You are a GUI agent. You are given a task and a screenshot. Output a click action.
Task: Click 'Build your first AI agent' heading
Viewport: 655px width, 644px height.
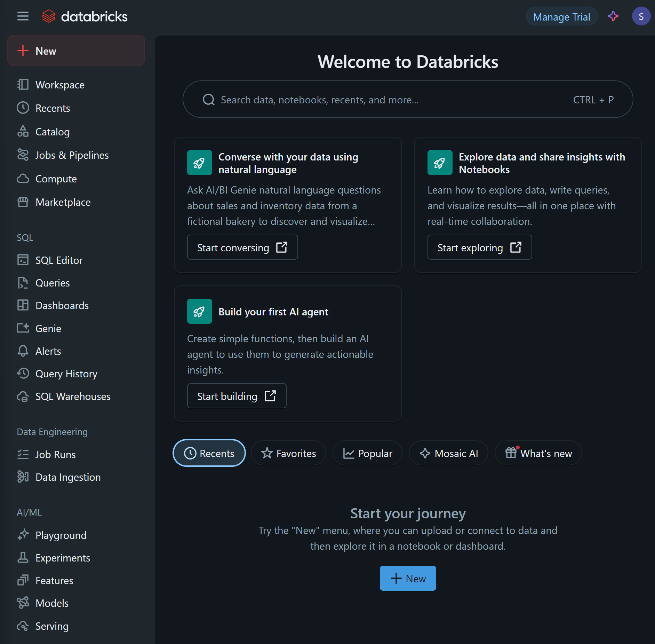(273, 312)
